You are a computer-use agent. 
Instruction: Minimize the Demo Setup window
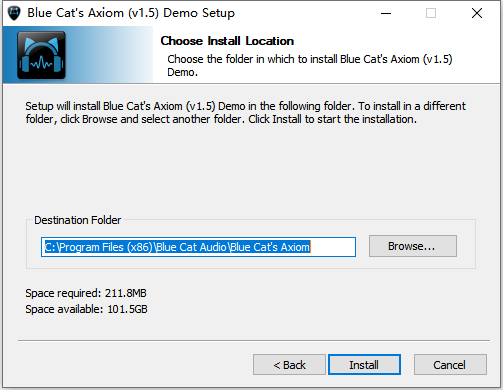pos(386,13)
